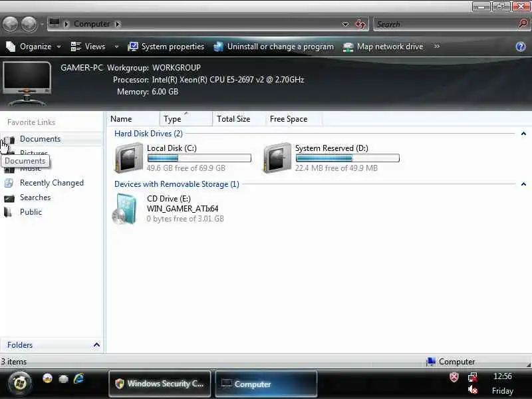
Task: Open Uninstall or change a program
Action: pyautogui.click(x=273, y=47)
